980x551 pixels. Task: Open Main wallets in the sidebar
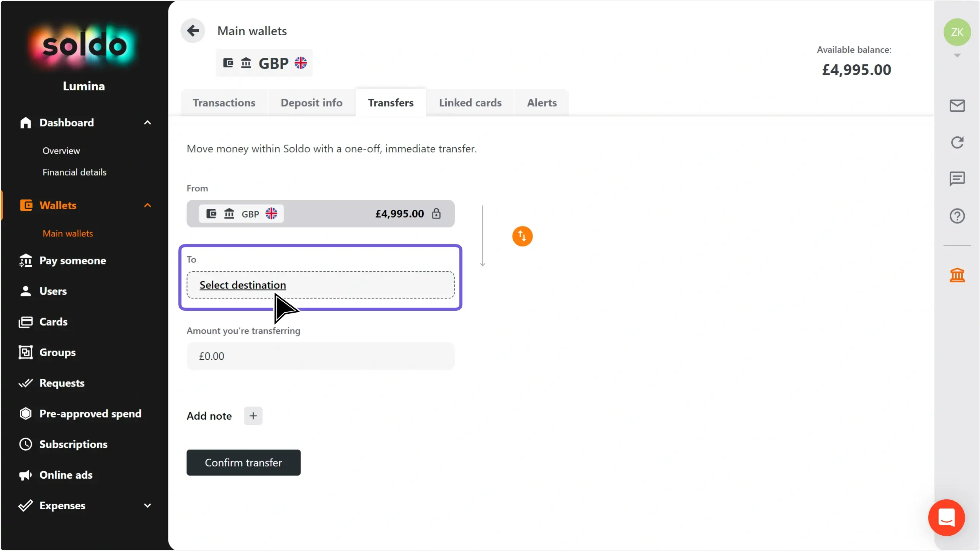tap(68, 233)
